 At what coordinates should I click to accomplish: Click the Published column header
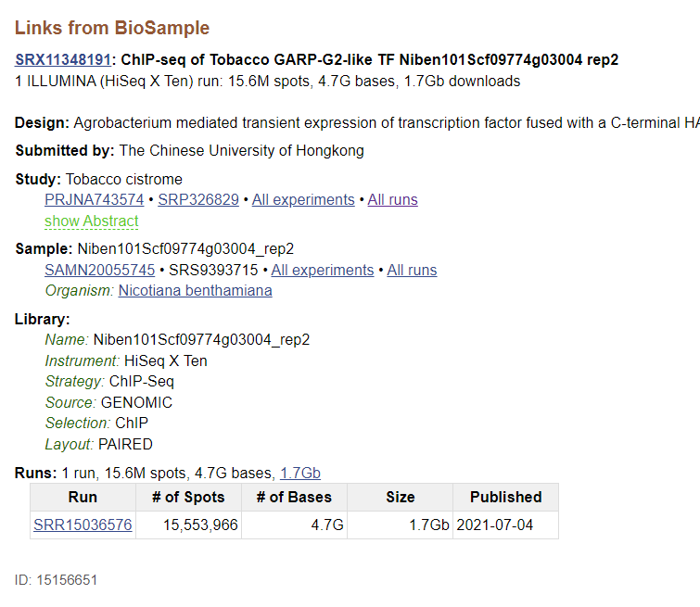[505, 497]
